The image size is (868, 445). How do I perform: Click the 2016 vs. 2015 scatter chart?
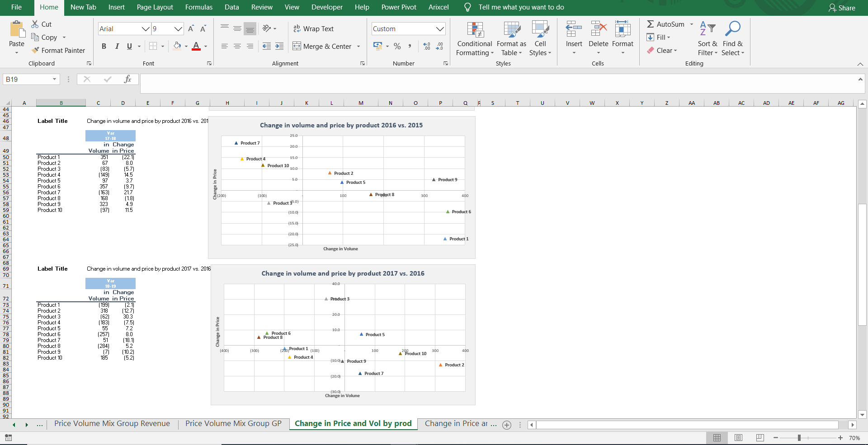342,187
